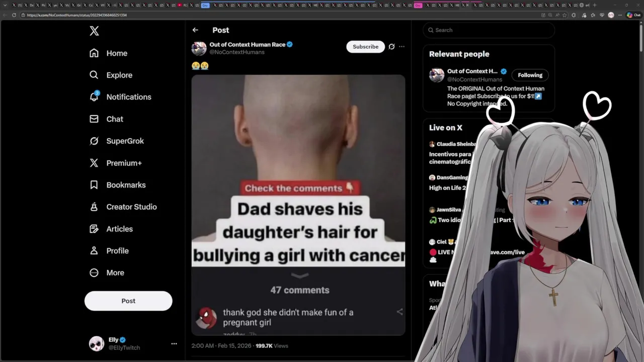Toggle the Following button for Out of Context
This screenshot has height=362, width=644.
530,75
